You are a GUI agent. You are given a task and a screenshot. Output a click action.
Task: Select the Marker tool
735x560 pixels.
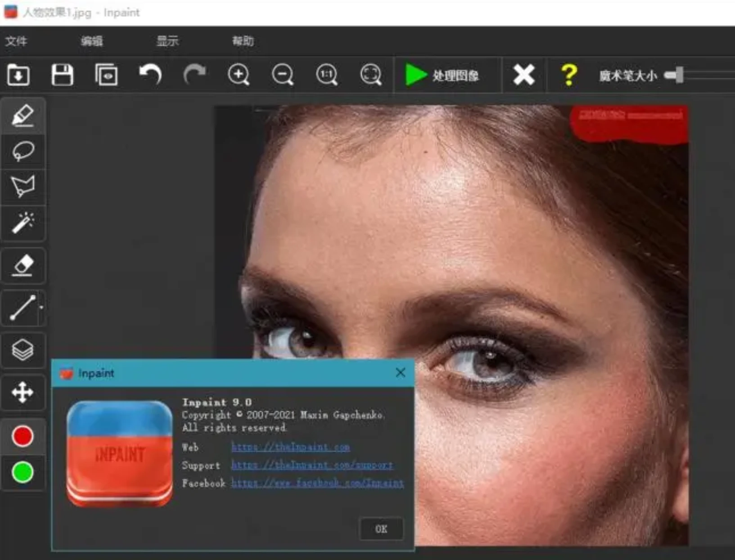[x=23, y=116]
